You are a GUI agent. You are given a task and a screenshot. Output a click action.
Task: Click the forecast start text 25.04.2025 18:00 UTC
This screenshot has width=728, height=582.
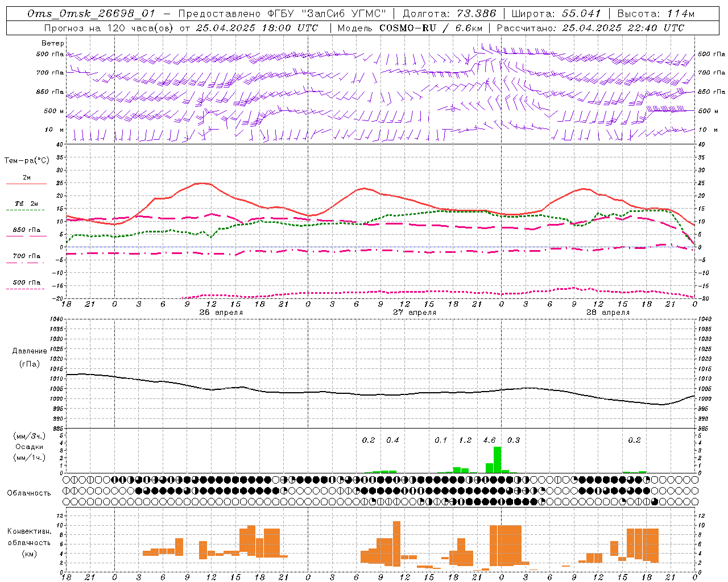coord(257,28)
